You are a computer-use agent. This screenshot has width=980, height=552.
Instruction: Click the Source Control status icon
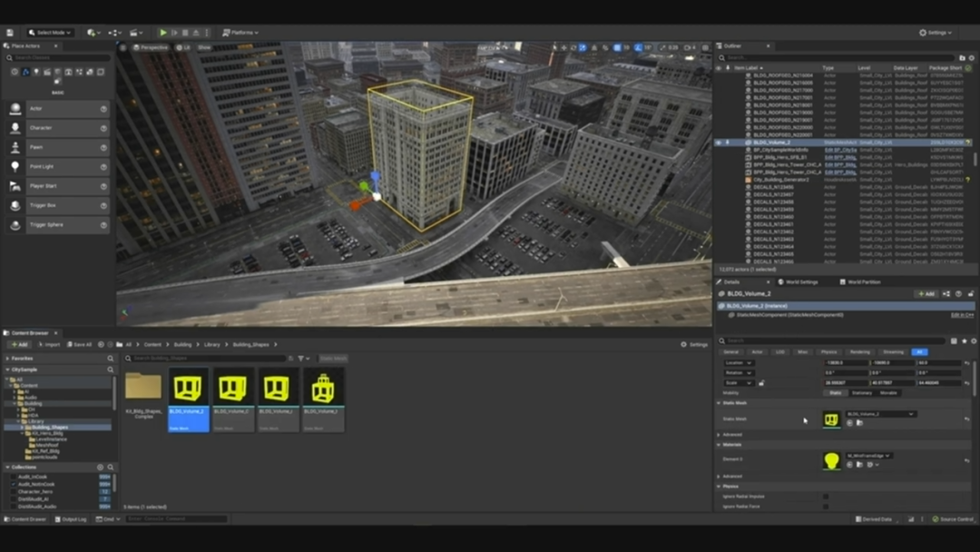click(936, 519)
